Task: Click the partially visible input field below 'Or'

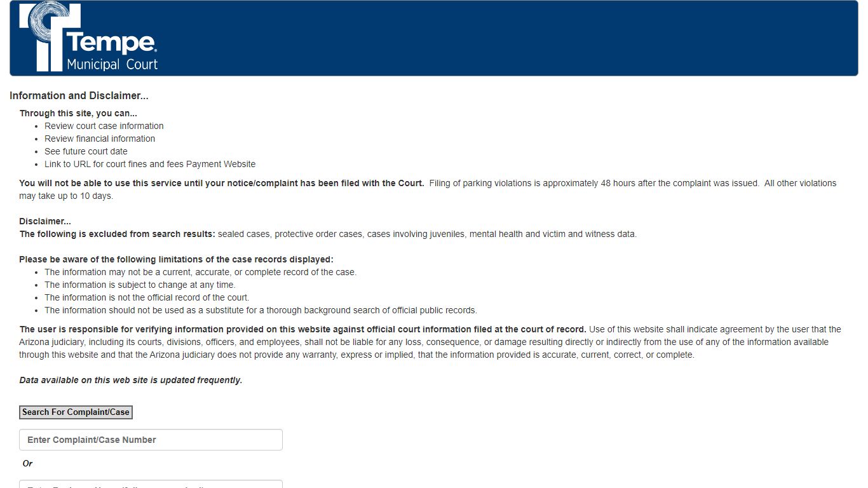Action: point(151,484)
